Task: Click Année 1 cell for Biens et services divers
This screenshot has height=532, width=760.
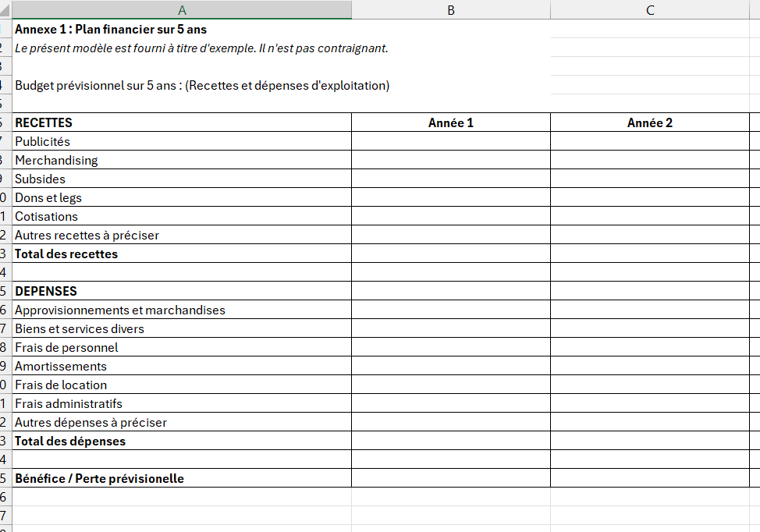Action: (451, 328)
